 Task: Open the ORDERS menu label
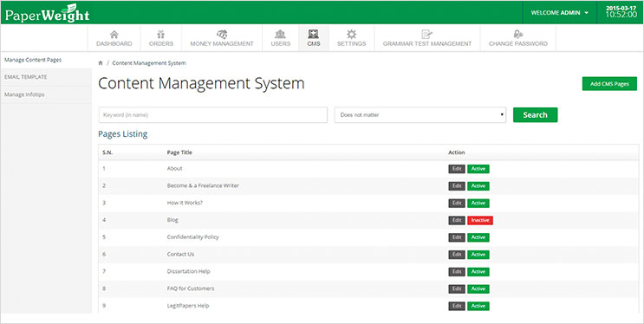click(x=161, y=43)
